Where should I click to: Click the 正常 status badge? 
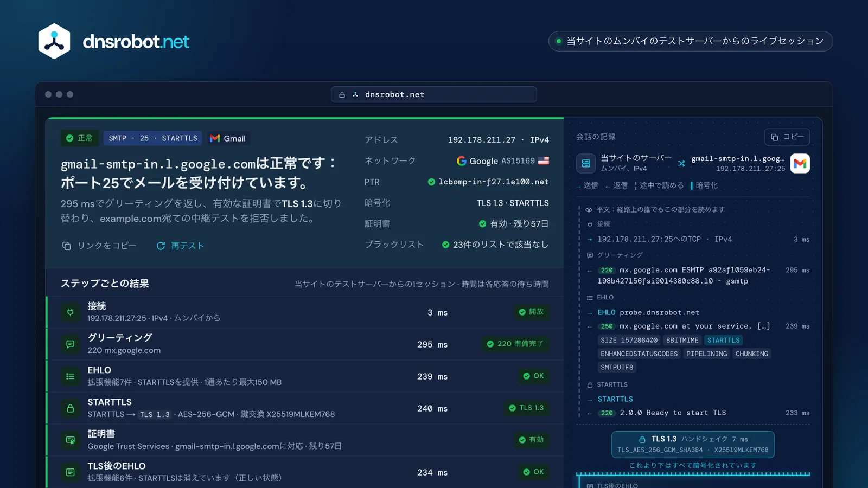pos(79,138)
